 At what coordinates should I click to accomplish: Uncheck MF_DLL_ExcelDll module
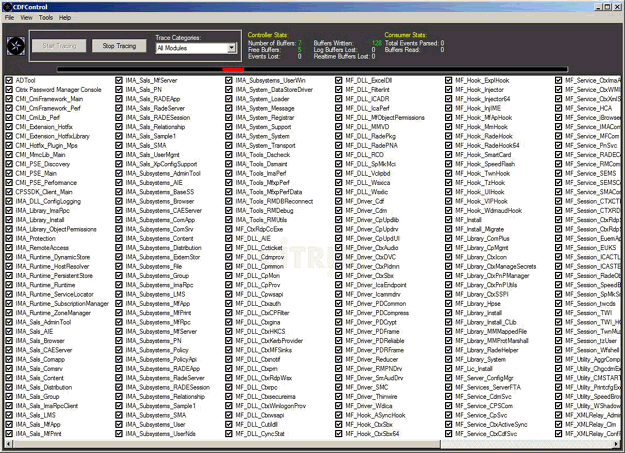click(x=339, y=81)
